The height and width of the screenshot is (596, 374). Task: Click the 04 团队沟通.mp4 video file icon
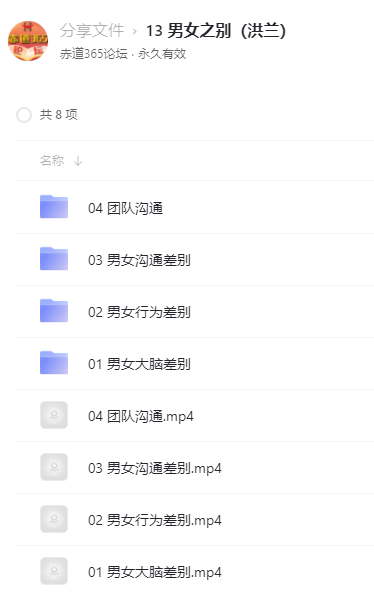pos(54,415)
